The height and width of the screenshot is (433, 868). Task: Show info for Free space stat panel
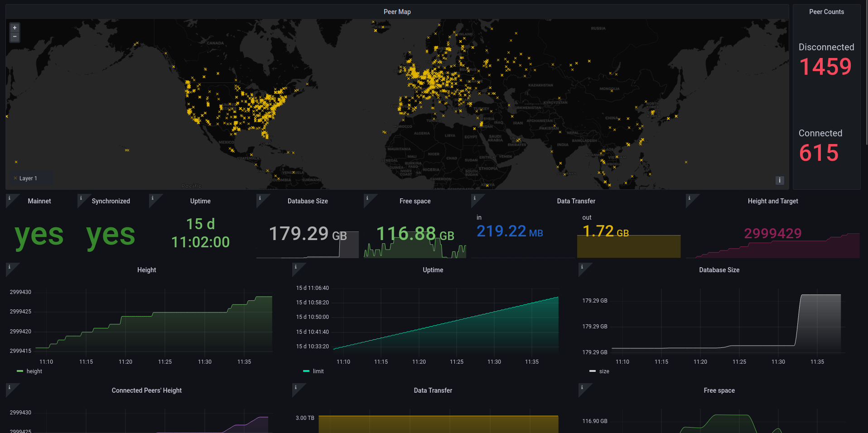click(x=367, y=198)
